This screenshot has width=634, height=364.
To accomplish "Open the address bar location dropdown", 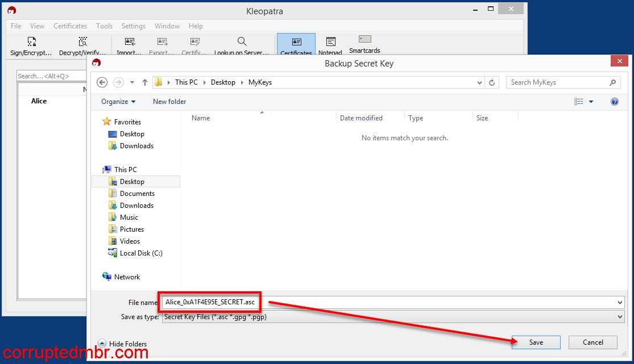I will [479, 82].
